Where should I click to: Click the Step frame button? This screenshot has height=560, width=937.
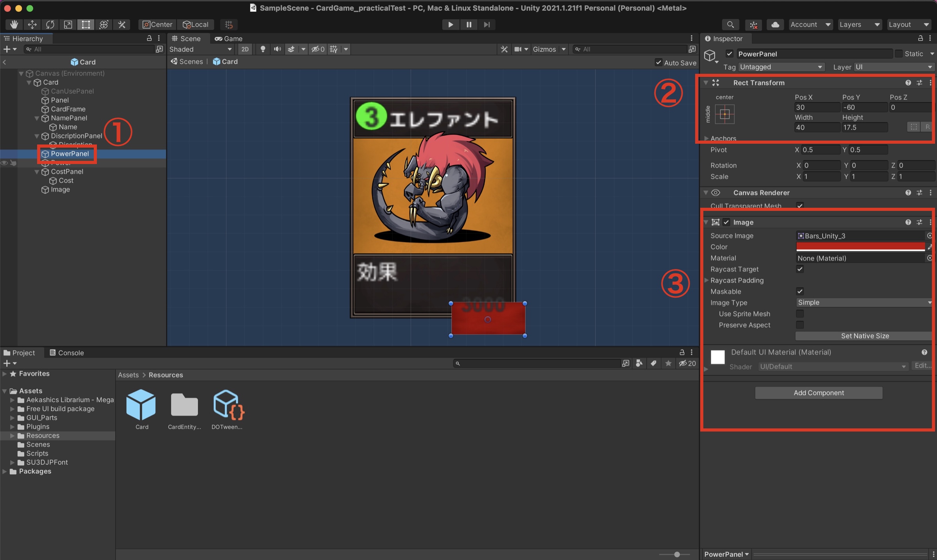point(486,24)
